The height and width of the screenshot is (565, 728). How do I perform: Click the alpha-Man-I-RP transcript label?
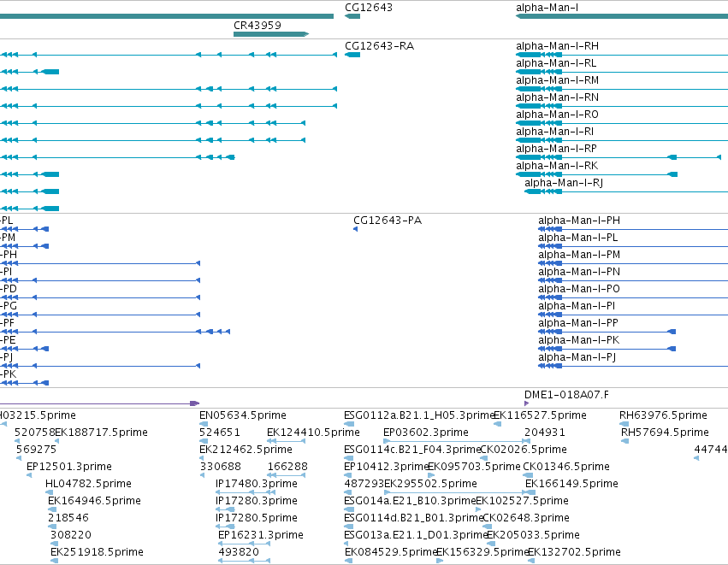pos(556,149)
